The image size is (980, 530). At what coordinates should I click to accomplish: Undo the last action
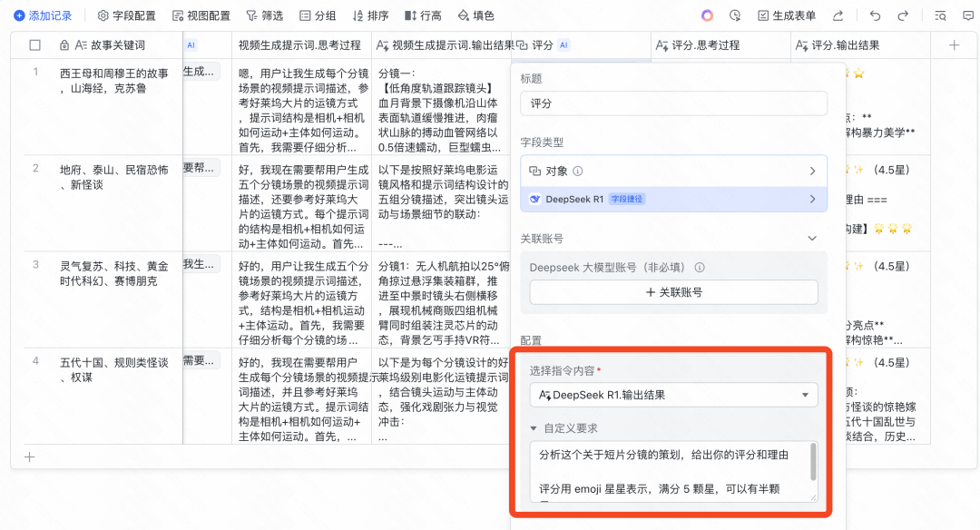(875, 15)
